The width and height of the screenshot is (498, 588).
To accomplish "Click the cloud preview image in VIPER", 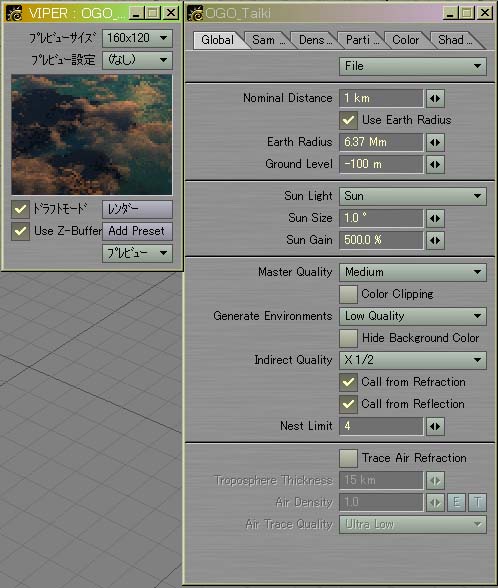I will pos(92,134).
